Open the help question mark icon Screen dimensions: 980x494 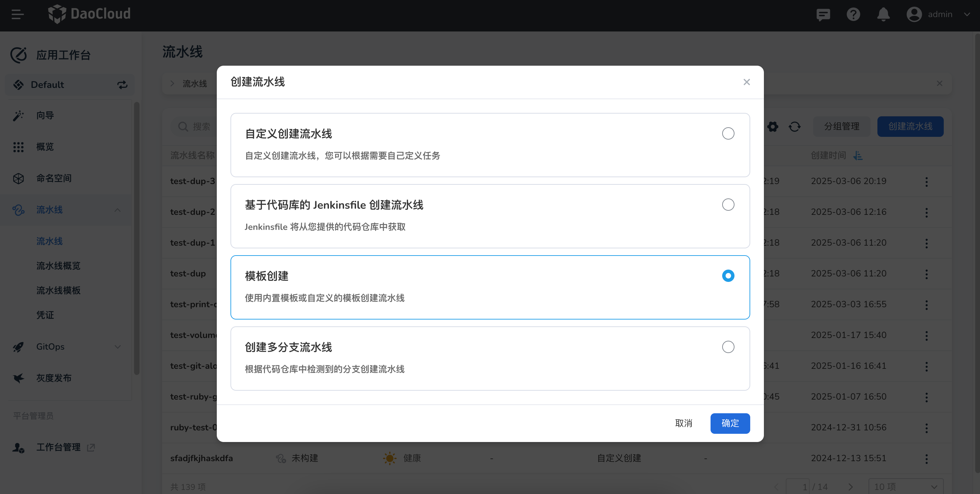pyautogui.click(x=853, y=14)
